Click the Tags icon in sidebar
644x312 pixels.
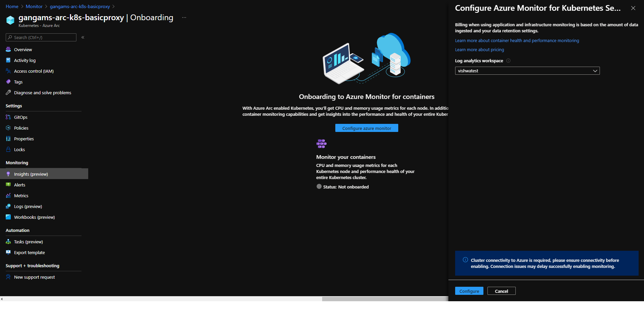coord(8,82)
